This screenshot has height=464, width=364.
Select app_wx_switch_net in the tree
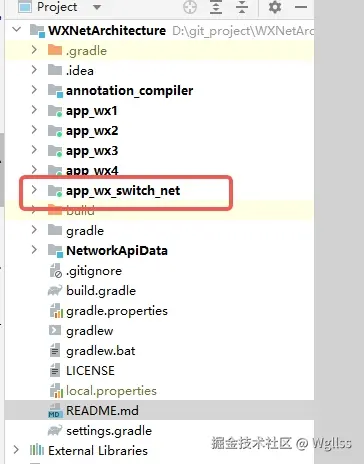pyautogui.click(x=123, y=191)
